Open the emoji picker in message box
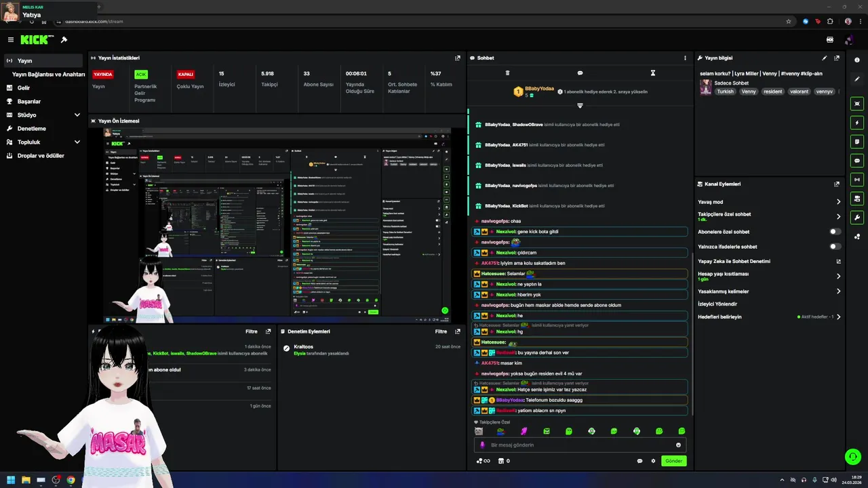The image size is (868, 488). (x=678, y=445)
